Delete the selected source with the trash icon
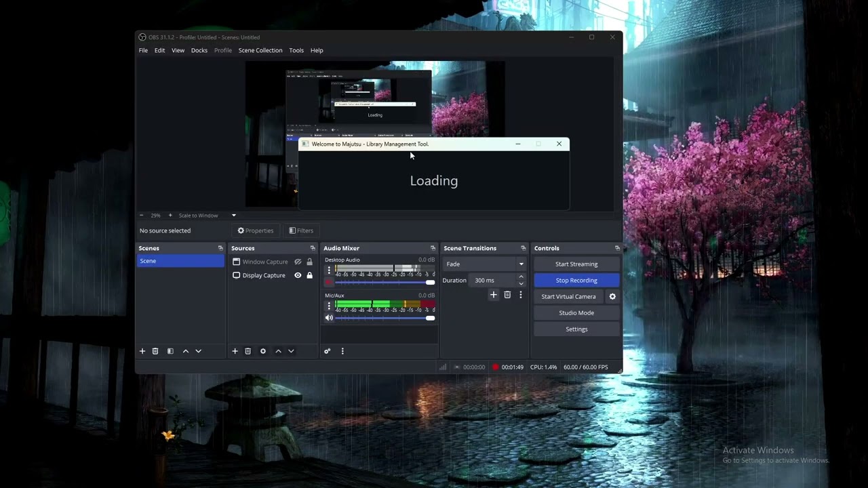 coord(248,351)
